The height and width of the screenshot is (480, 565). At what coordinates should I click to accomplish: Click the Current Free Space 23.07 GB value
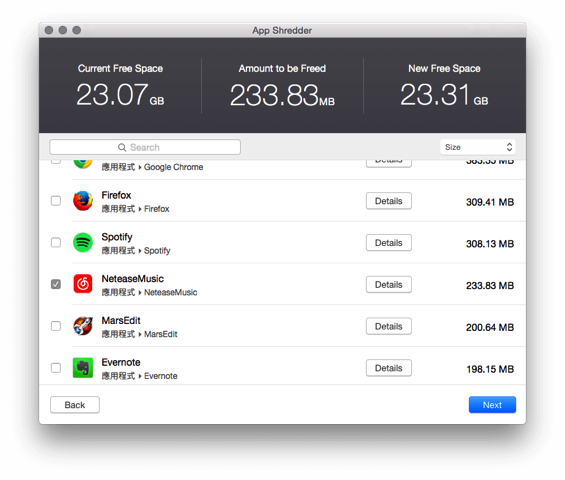pos(120,95)
